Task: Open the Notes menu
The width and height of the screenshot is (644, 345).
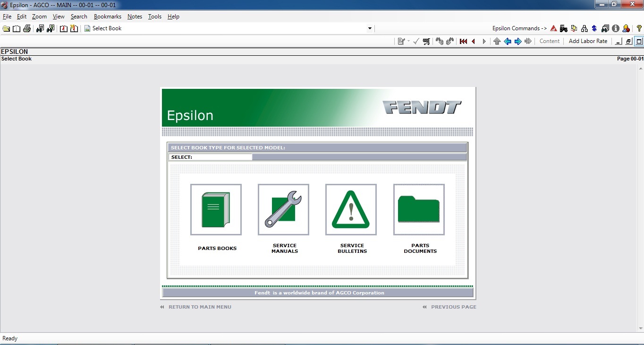Action: click(135, 17)
